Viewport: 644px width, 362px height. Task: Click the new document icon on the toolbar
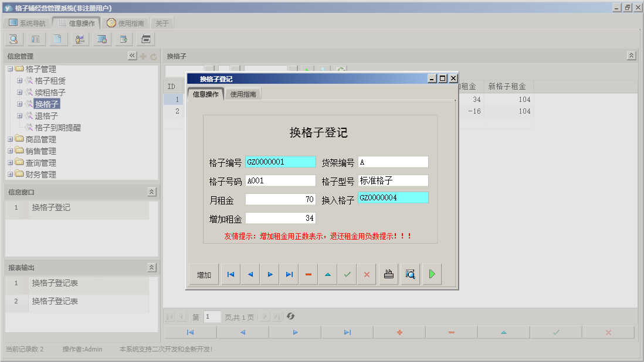tap(56, 39)
